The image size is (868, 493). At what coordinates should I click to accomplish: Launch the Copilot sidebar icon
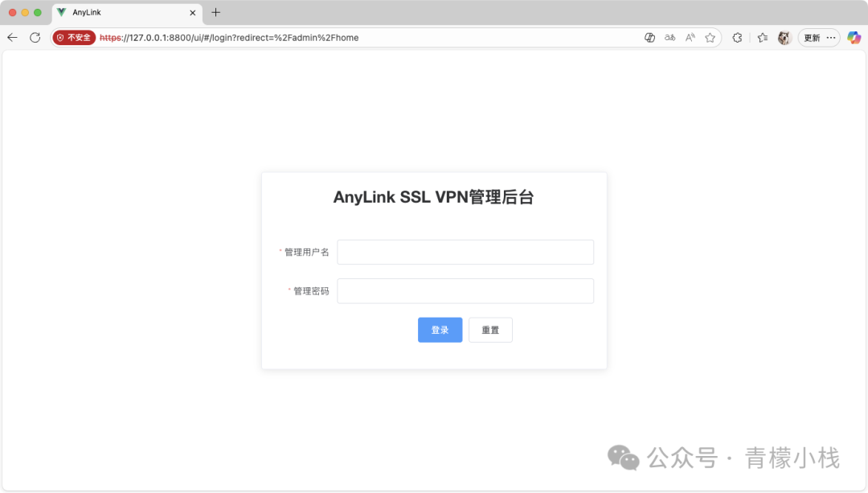854,38
